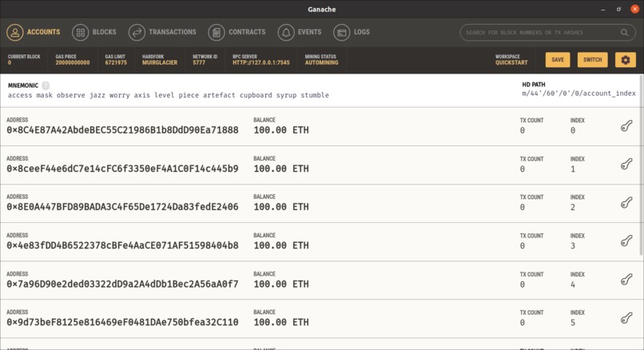The width and height of the screenshot is (644, 350).
Task: Click the Switch workspace button
Action: (593, 60)
